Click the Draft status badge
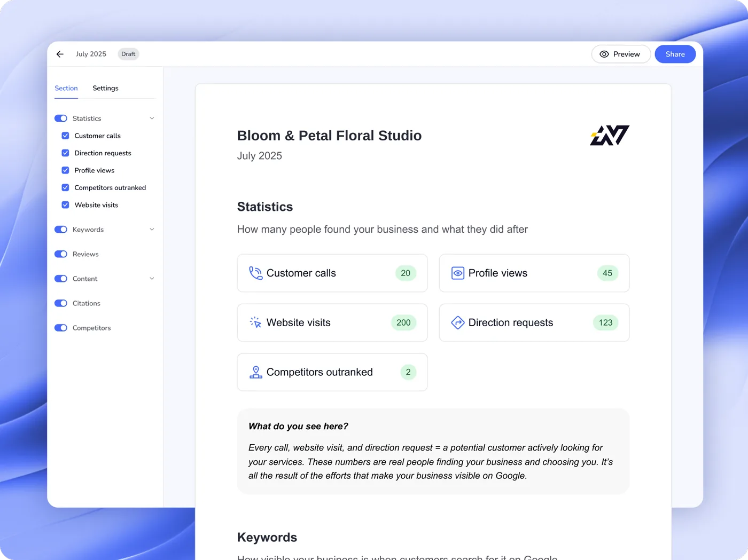748x560 pixels. [128, 54]
